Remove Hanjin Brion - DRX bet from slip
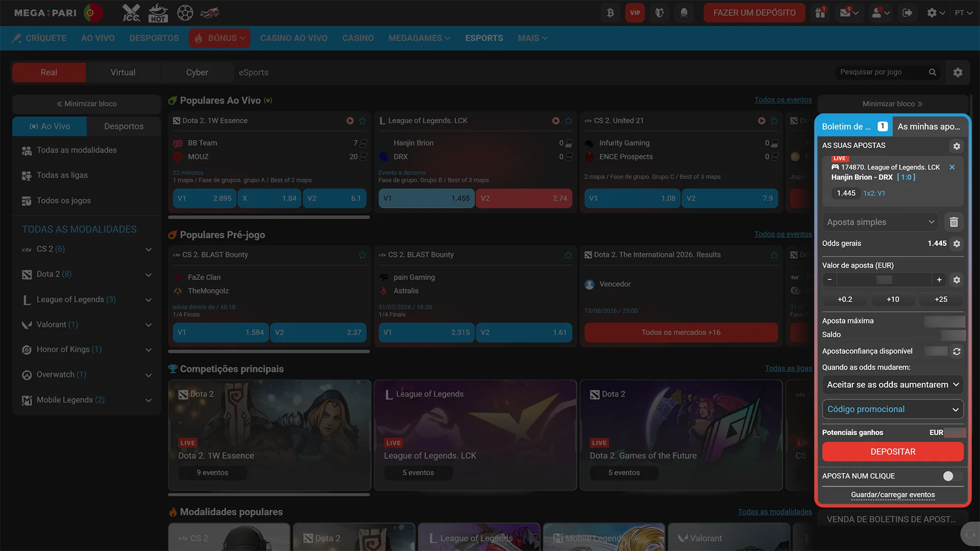This screenshot has width=980, height=551. [952, 167]
